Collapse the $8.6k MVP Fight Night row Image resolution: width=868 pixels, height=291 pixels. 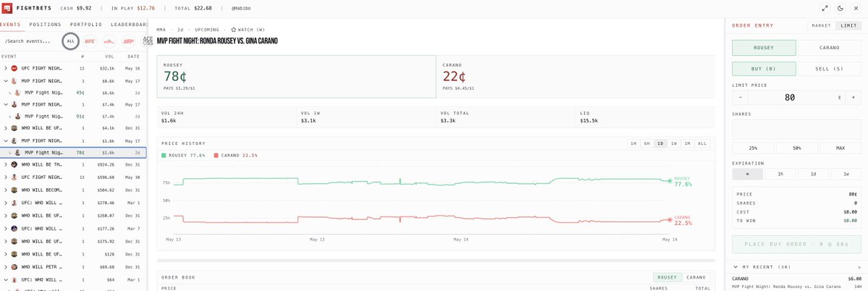(6, 81)
